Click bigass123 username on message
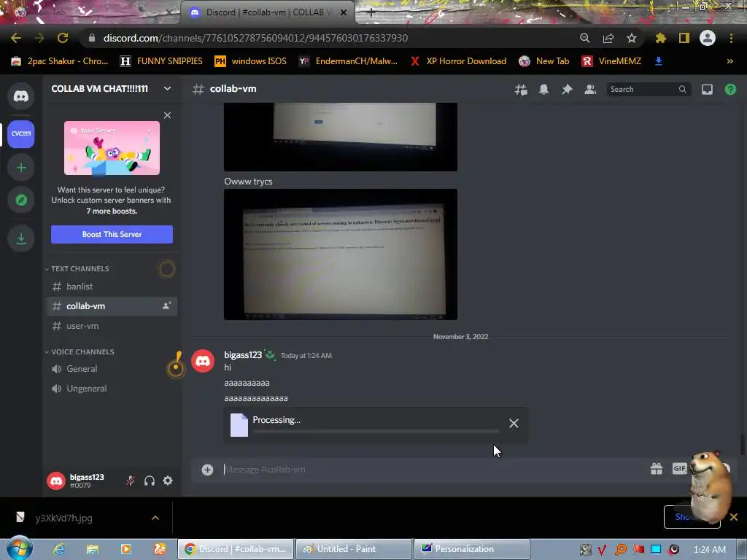 coord(243,355)
